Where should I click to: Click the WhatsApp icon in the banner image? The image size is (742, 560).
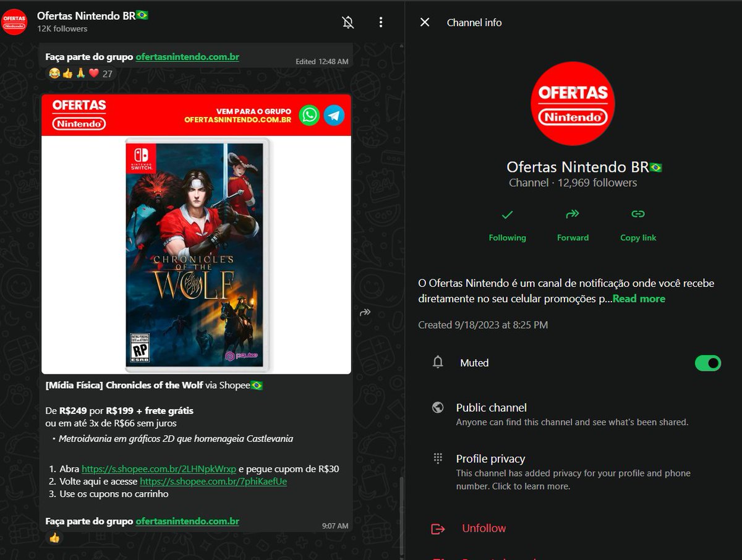pos(310,115)
